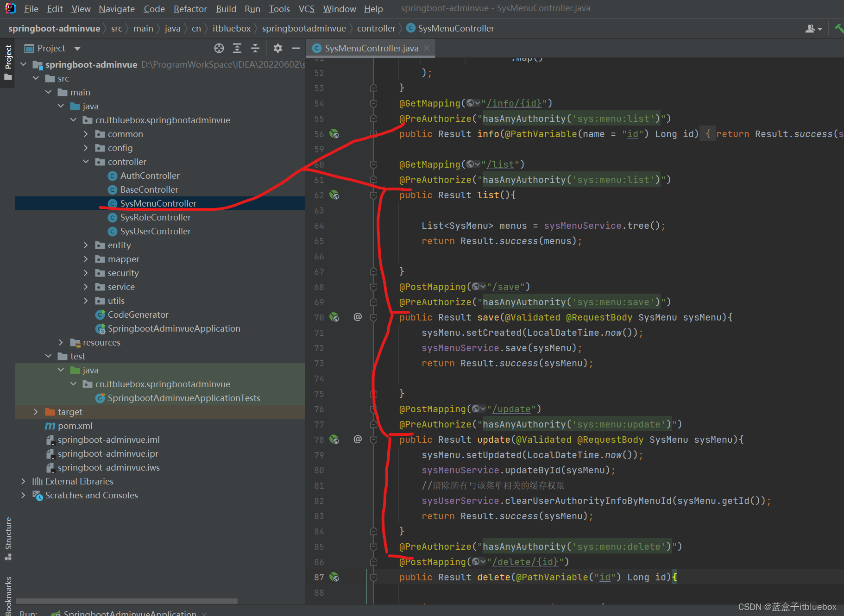Open the user account icon dropdown
This screenshot has height=616, width=844.
813,29
